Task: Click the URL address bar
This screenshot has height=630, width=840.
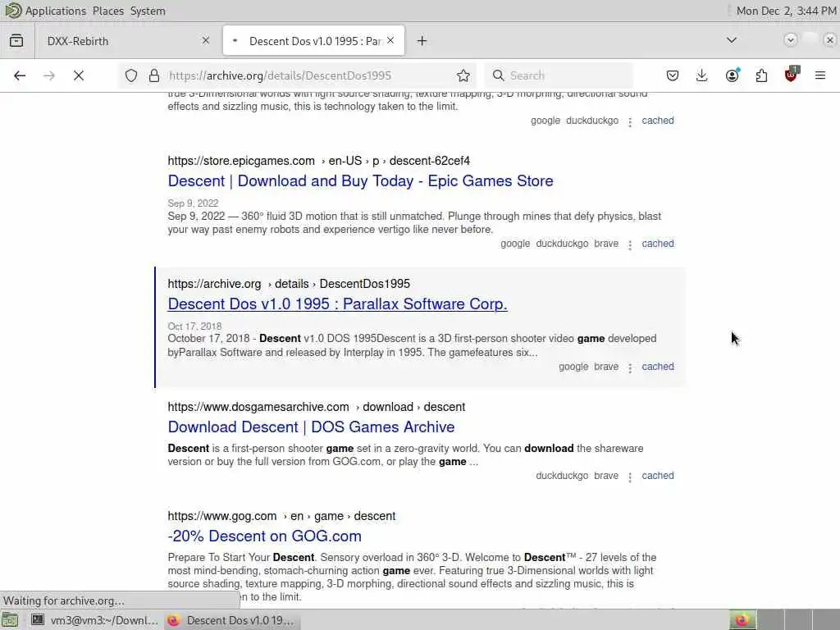Action: (299, 75)
